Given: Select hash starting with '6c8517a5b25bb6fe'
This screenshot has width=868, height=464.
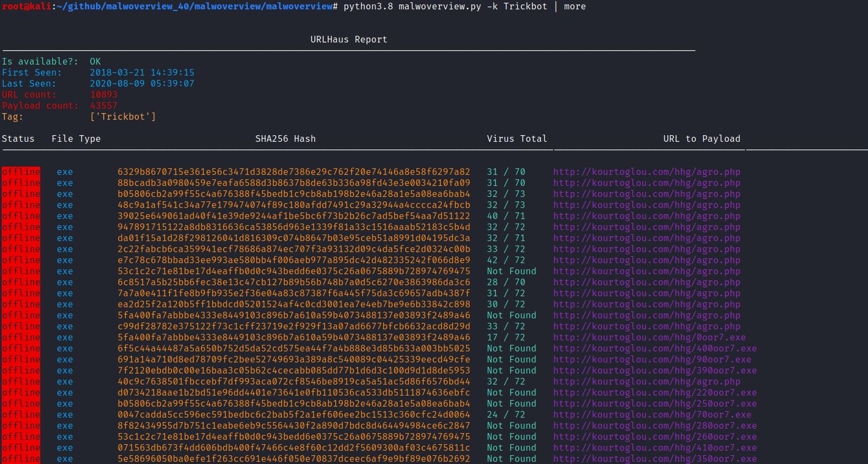Looking at the screenshot, I should pos(293,282).
